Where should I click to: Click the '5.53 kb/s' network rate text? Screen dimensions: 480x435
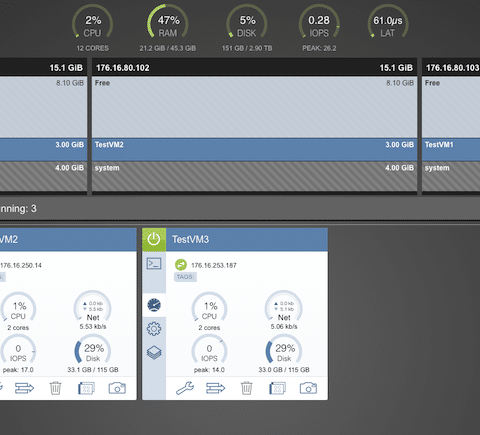click(x=93, y=327)
